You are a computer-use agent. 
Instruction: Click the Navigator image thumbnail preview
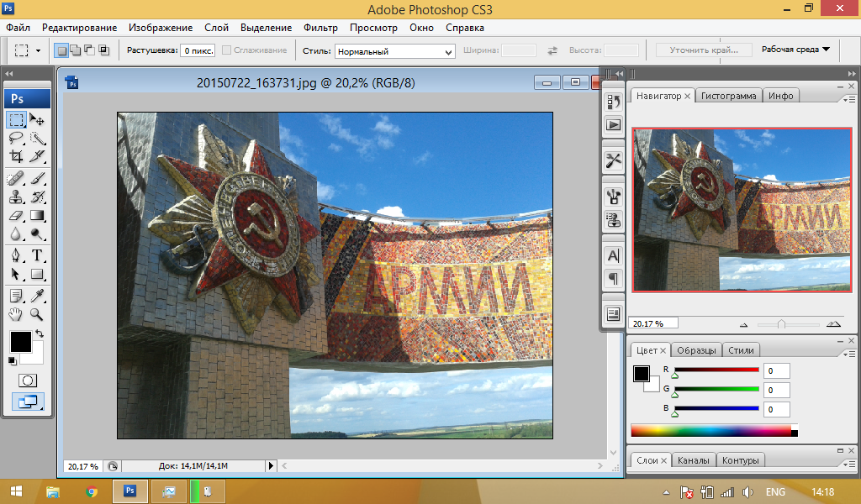click(742, 209)
